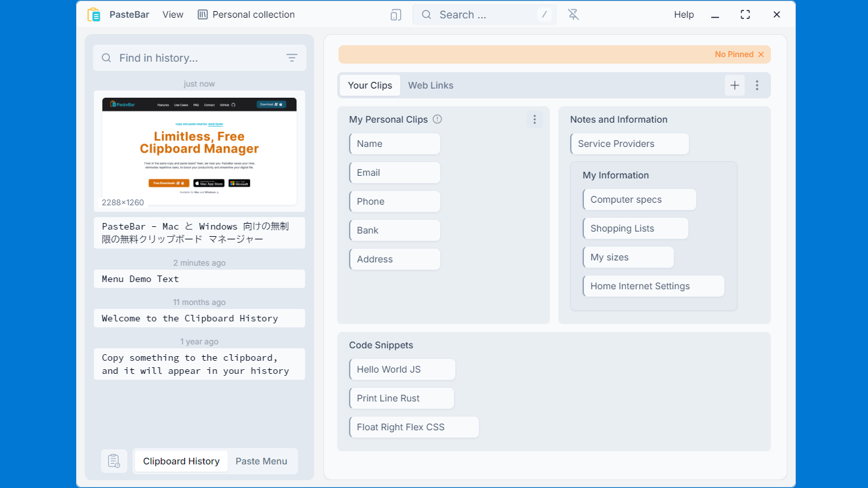Minimize the PasteBar window
868x488 pixels.
tap(715, 14)
